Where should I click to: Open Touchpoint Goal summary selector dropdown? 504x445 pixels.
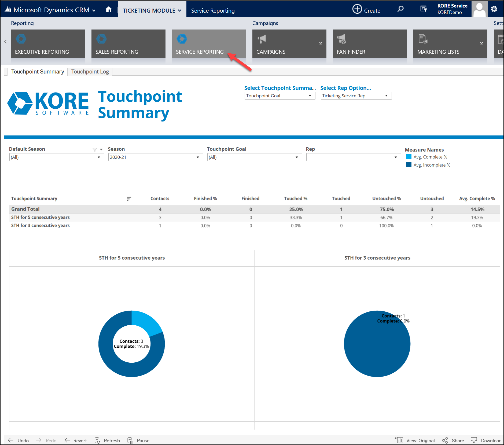[x=280, y=96]
